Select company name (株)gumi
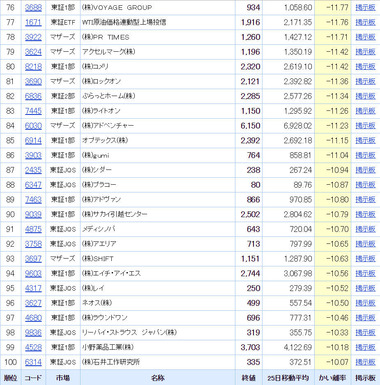 pos(96,155)
